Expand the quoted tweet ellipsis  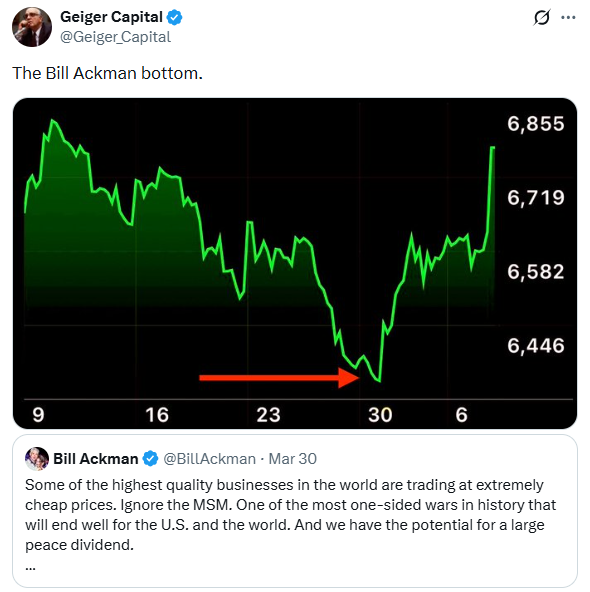[x=30, y=567]
